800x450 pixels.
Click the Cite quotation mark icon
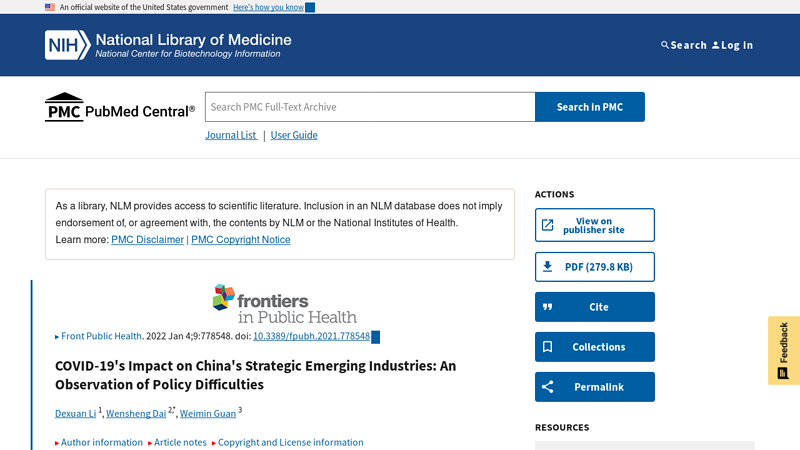tap(547, 307)
